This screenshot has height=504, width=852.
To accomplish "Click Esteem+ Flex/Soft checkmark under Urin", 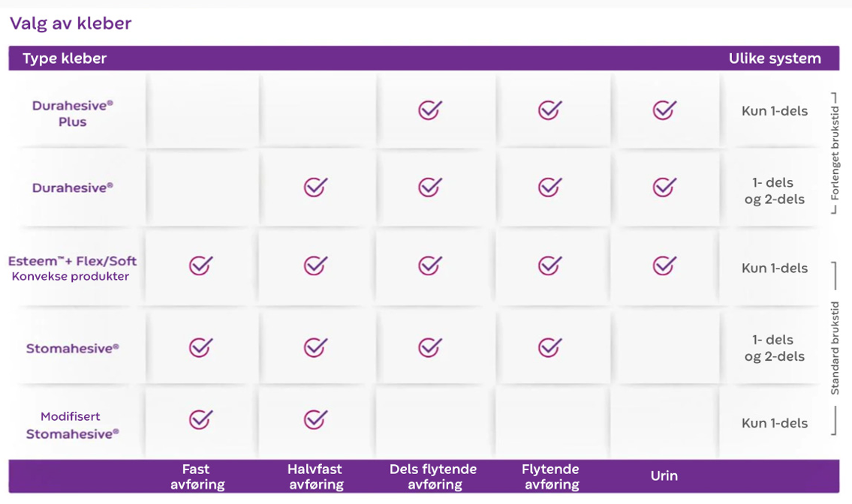I will click(664, 265).
